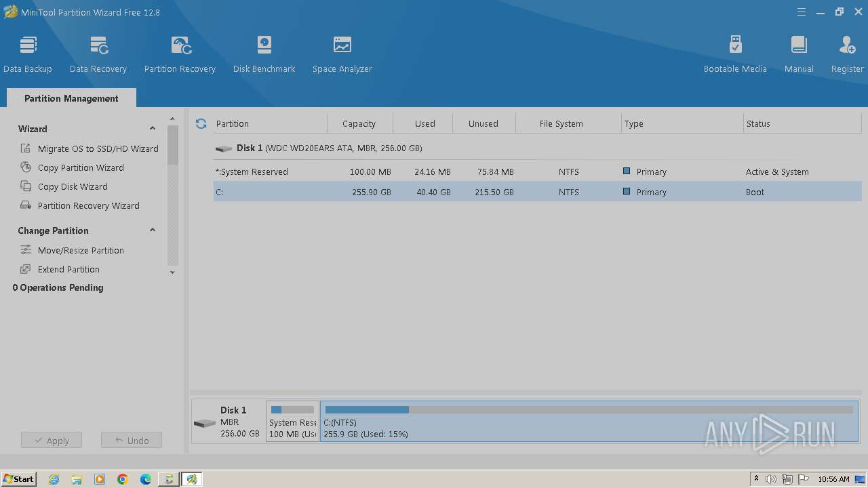Open Migrate OS to SSD/HD Wizard
Screen dimensions: 868x488
click(98, 148)
